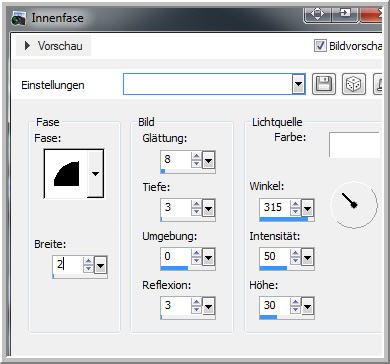Open the Einstellungen presets dropdown
390x364 pixels.
(298, 85)
